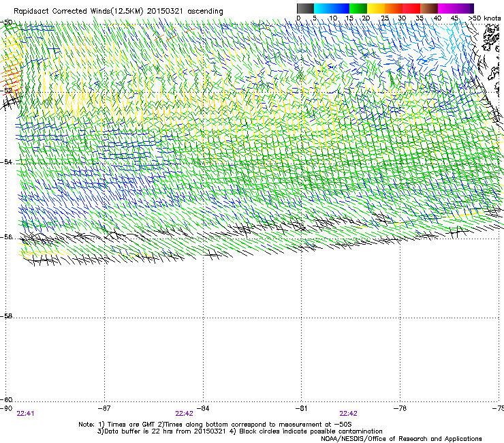This screenshot has height=443, width=504.
Task: Click the dark purple 45-50 knots color swatch
Action: (x=464, y=8)
